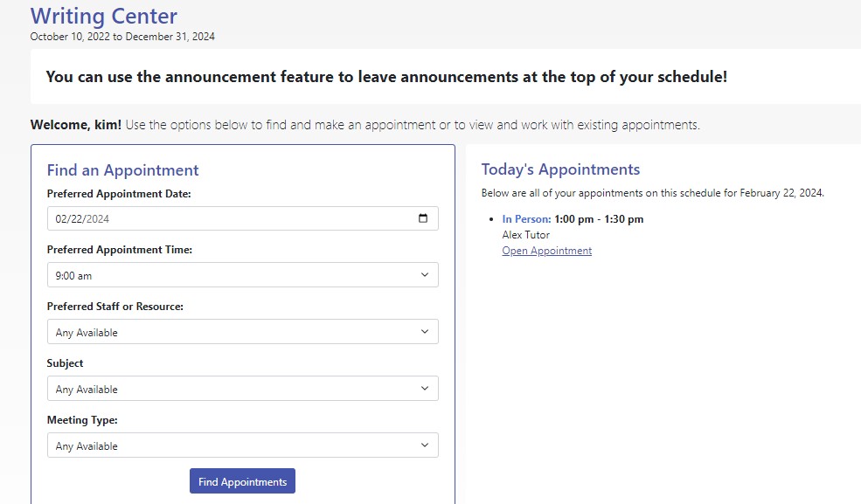Open the Preferred Appointment Time dropdown
The width and height of the screenshot is (861, 504).
pyautogui.click(x=242, y=275)
